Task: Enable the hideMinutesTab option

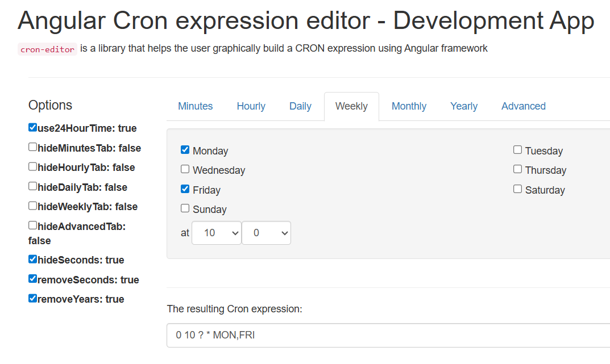Action: tap(32, 147)
